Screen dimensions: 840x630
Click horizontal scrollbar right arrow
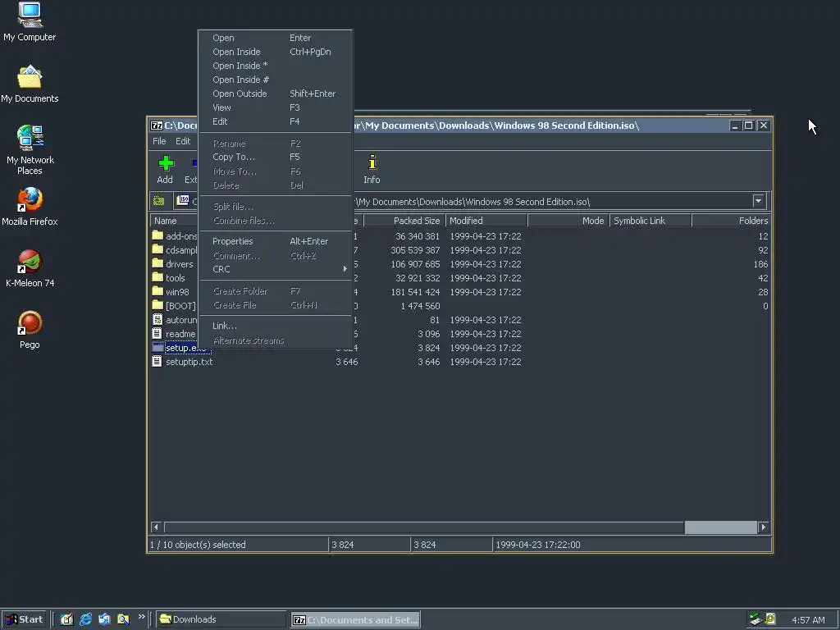764,527
